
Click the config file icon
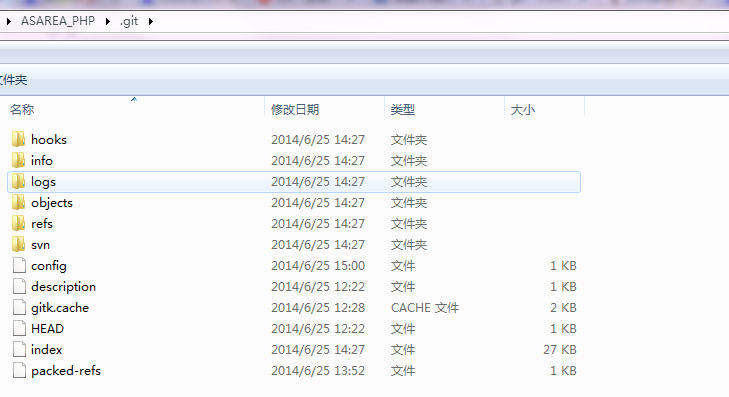19,265
